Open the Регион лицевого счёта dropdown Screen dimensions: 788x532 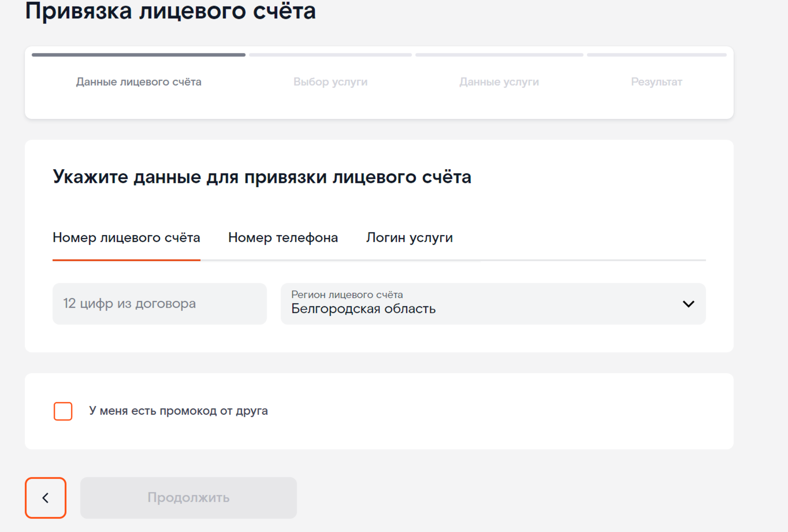coord(493,304)
